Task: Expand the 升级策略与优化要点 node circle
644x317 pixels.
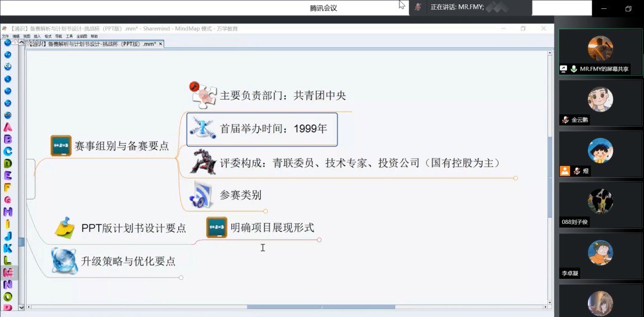Action: [x=181, y=277]
